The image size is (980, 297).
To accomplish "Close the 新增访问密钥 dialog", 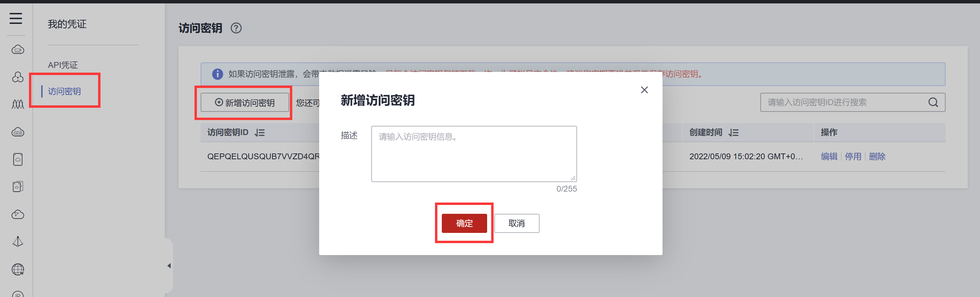I will [644, 90].
